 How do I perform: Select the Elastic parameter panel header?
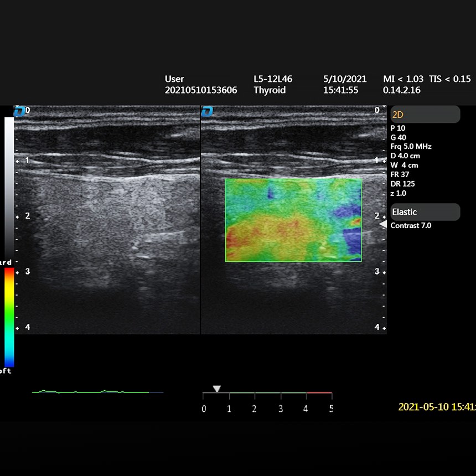click(x=425, y=212)
